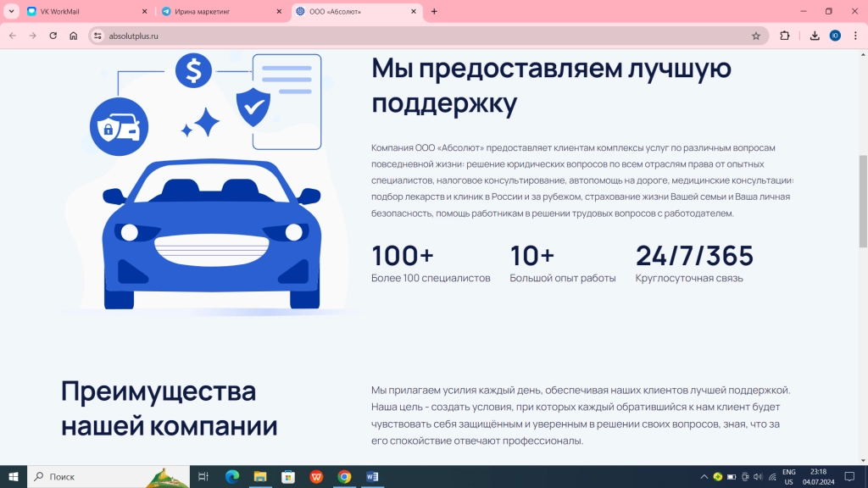Click the dollar sign circle illustration
868x488 pixels.
pos(193,70)
